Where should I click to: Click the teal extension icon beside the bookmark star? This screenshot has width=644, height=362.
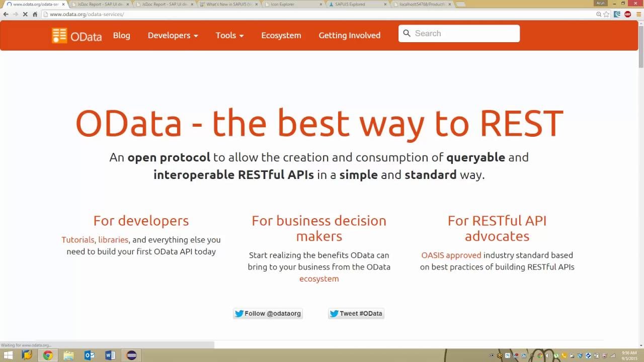(617, 14)
